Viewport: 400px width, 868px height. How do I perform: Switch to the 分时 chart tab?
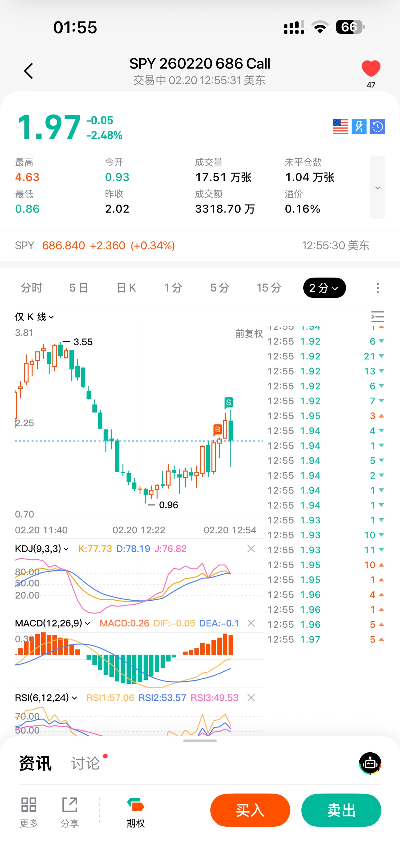pos(32,288)
